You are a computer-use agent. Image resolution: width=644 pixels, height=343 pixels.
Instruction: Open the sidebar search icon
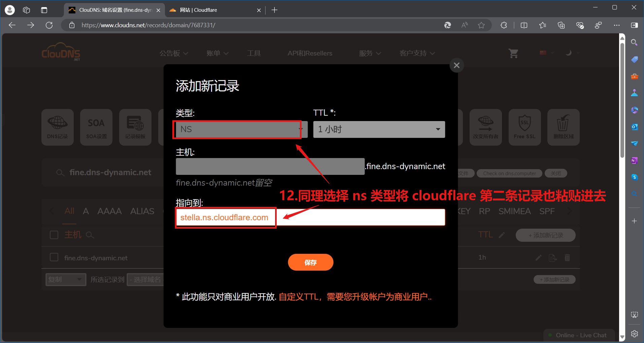[x=634, y=42]
